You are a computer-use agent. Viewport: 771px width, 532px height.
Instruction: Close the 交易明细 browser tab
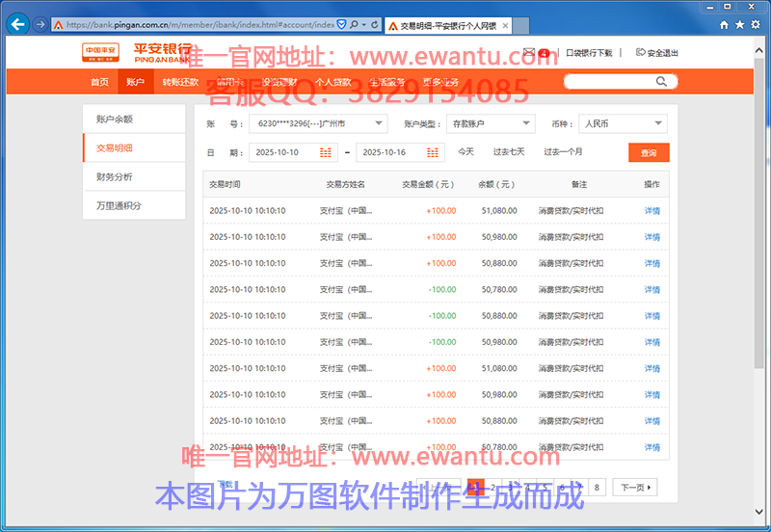pyautogui.click(x=505, y=26)
